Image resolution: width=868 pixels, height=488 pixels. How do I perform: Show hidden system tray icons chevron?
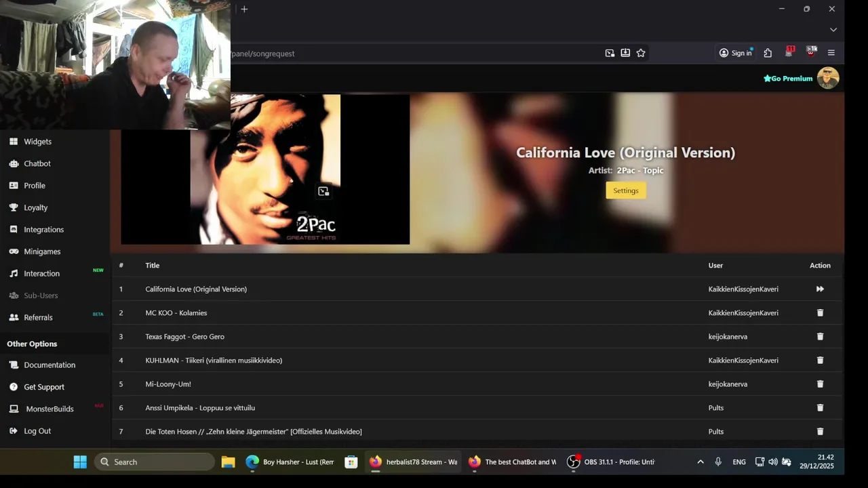(701, 462)
